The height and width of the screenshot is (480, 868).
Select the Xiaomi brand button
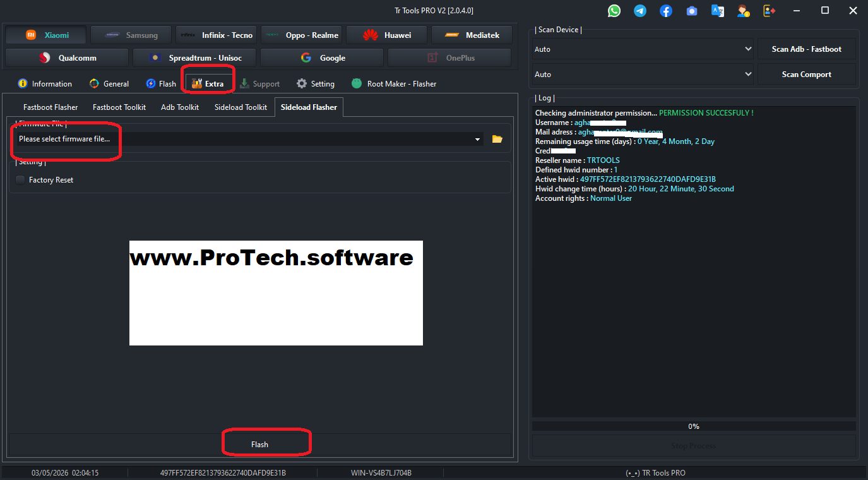click(46, 35)
